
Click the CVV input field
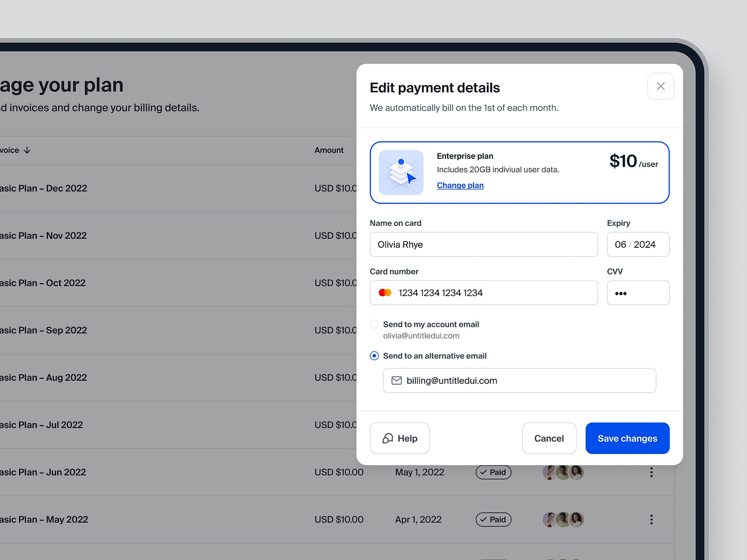point(638,292)
